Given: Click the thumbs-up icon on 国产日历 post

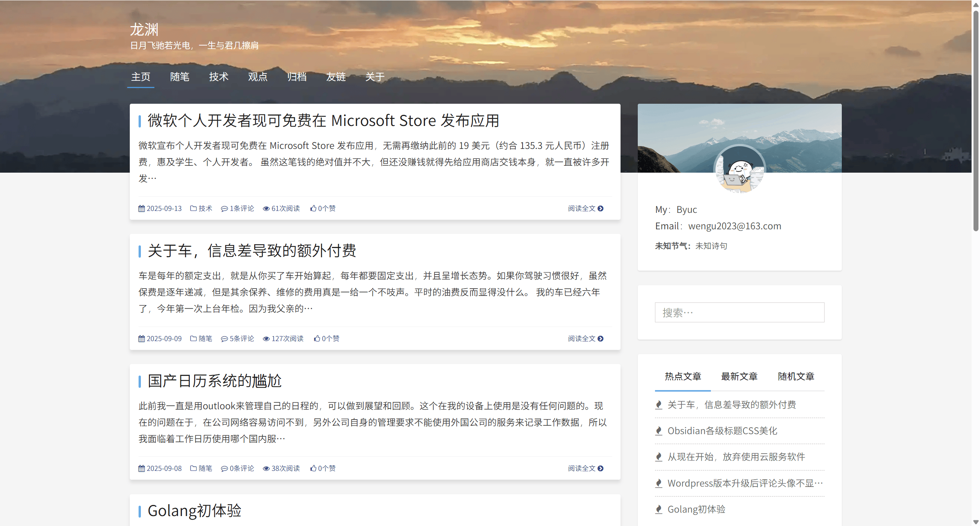Looking at the screenshot, I should pyautogui.click(x=313, y=468).
